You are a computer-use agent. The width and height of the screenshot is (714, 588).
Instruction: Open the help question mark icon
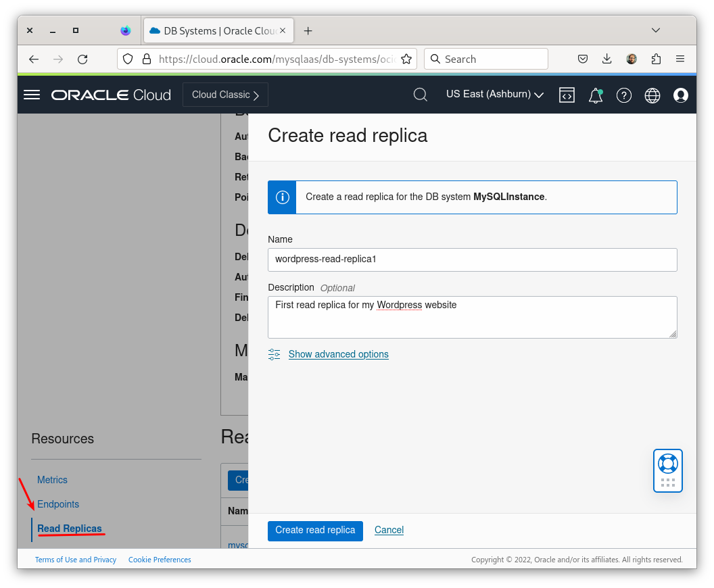click(x=623, y=95)
